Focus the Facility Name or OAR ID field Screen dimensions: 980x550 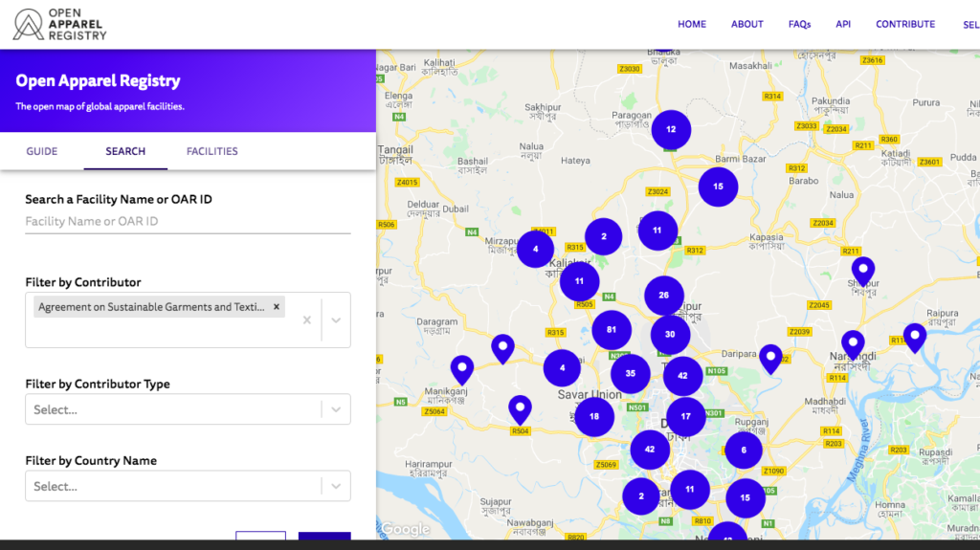188,221
